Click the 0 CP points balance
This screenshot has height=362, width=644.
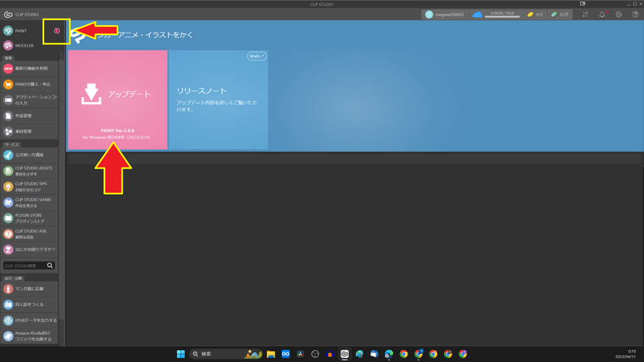point(560,14)
